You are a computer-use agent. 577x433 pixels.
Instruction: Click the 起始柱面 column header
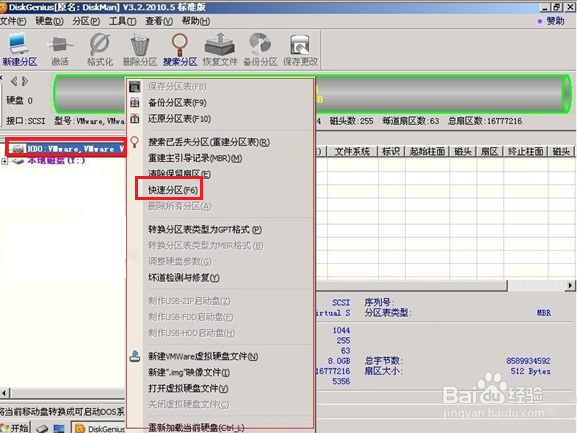[427, 151]
